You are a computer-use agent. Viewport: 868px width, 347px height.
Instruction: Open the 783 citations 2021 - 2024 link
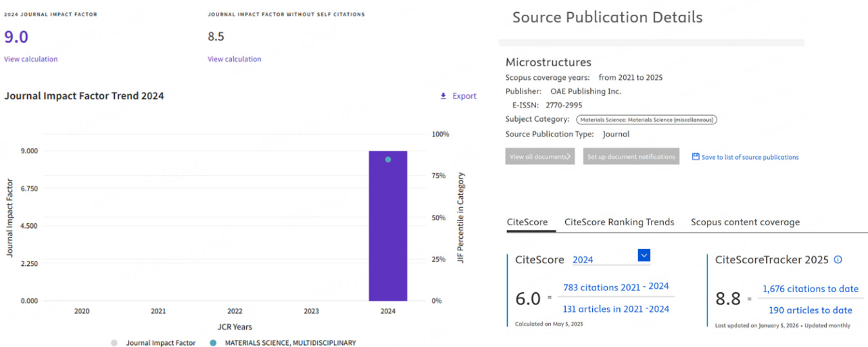[615, 286]
